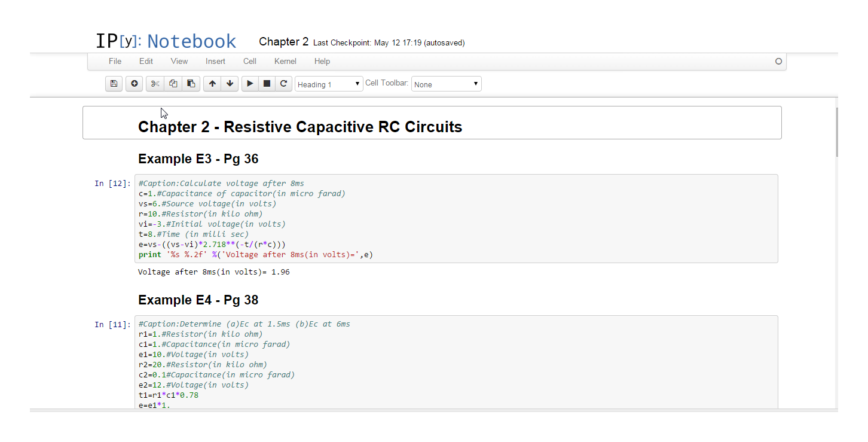Click the IPython Notebook logo link
Viewport: 868px width, 442px height.
[x=166, y=41]
